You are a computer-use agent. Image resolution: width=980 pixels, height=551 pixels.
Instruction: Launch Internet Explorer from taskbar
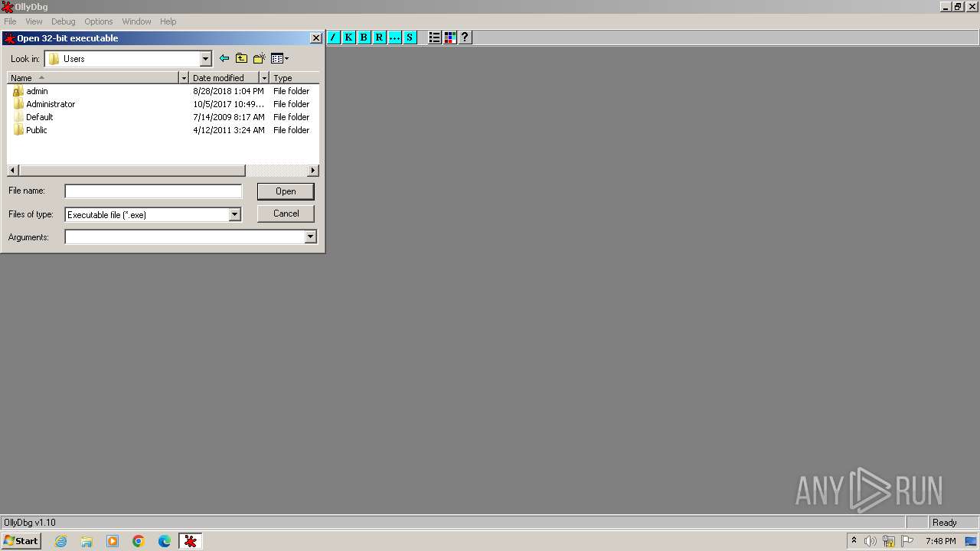click(60, 541)
